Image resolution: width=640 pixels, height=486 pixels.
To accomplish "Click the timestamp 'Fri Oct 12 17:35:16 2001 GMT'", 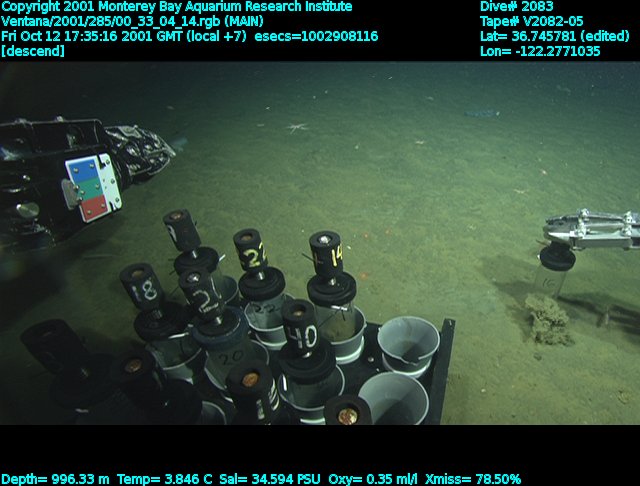I will (x=92, y=36).
